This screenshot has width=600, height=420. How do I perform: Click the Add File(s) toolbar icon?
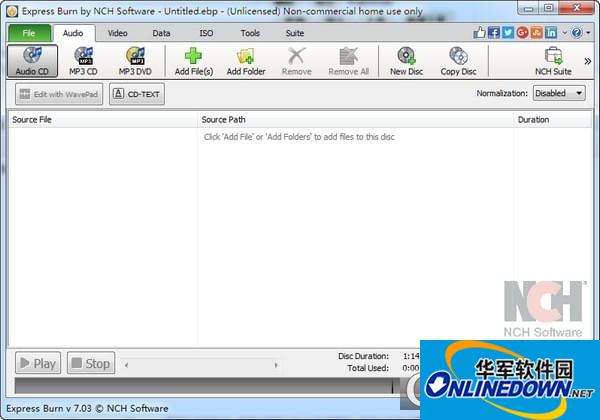pos(193,61)
